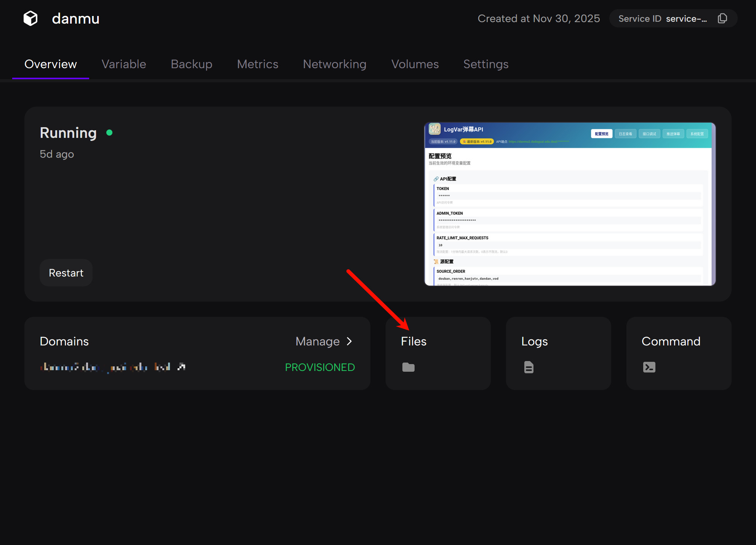Screen dimensions: 756x545
Task: Click the external link icon beside domain
Action: coord(181,367)
